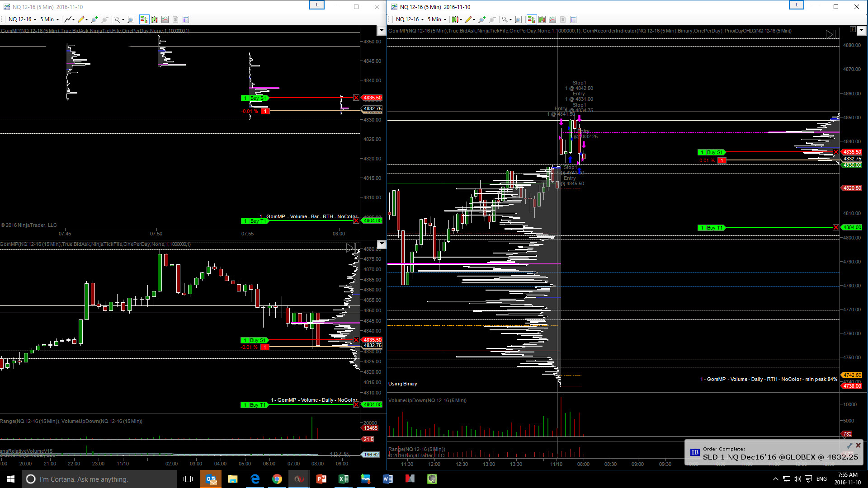Open indicators icon in left window toolbar
The width and height of the screenshot is (868, 488).
[x=165, y=19]
